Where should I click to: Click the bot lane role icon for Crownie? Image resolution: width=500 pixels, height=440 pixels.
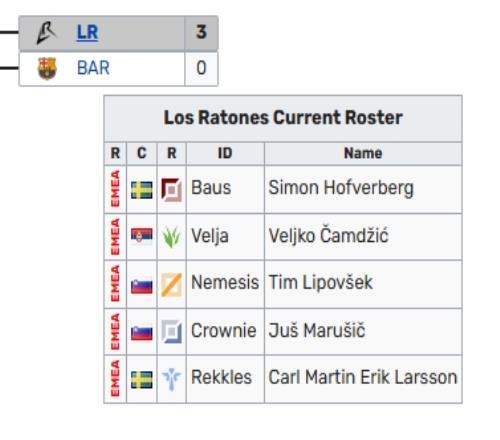coord(171,331)
